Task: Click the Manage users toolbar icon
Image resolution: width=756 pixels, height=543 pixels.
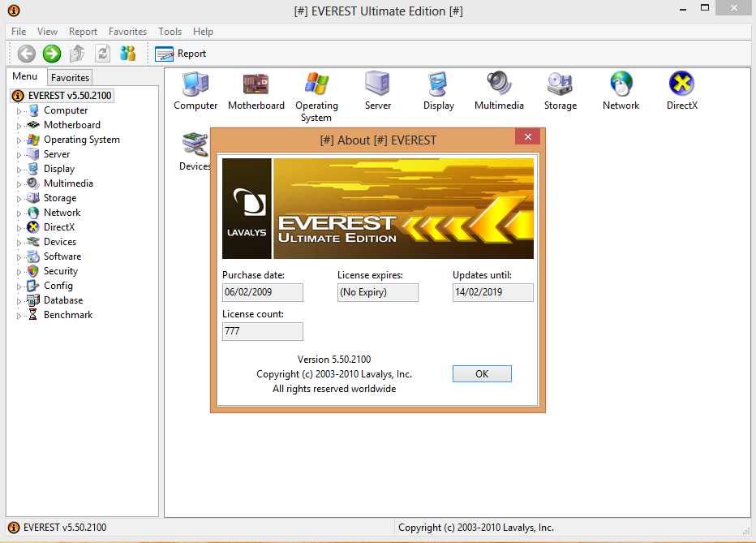Action: tap(128, 54)
